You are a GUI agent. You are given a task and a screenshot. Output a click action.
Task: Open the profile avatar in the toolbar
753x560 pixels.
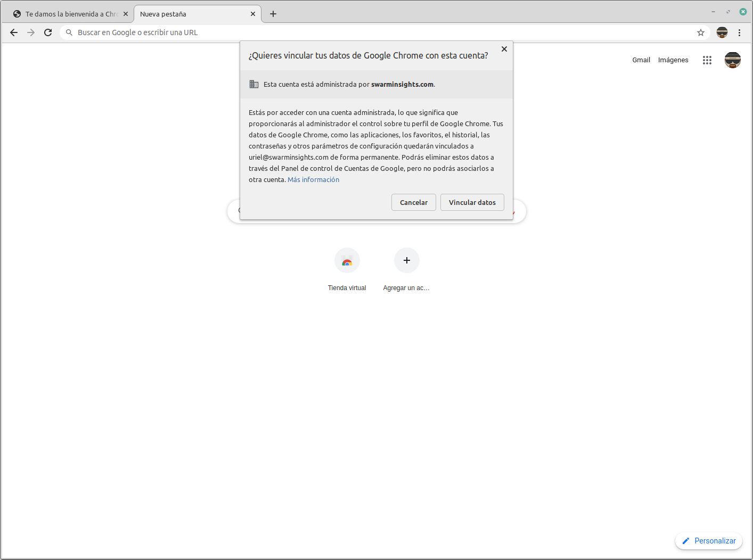722,32
